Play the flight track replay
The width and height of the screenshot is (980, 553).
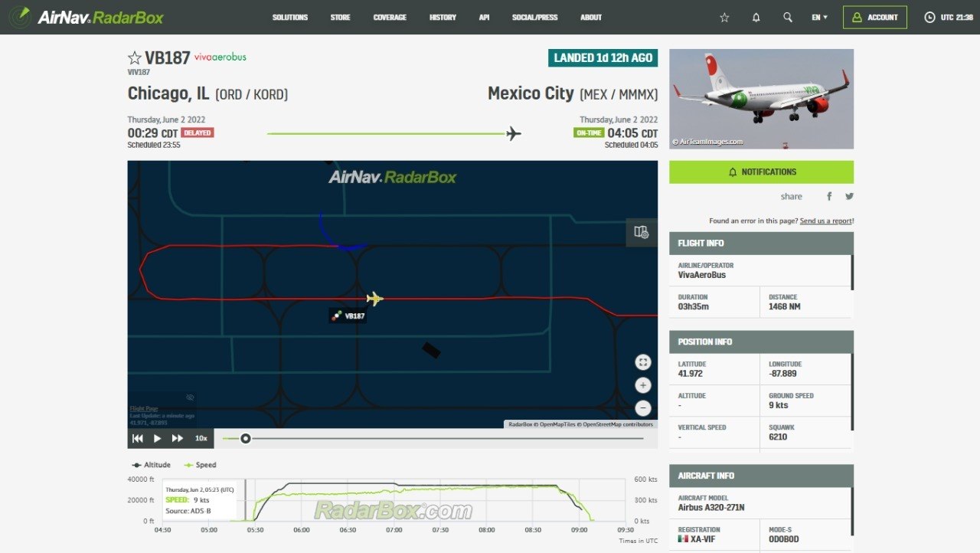[157, 438]
